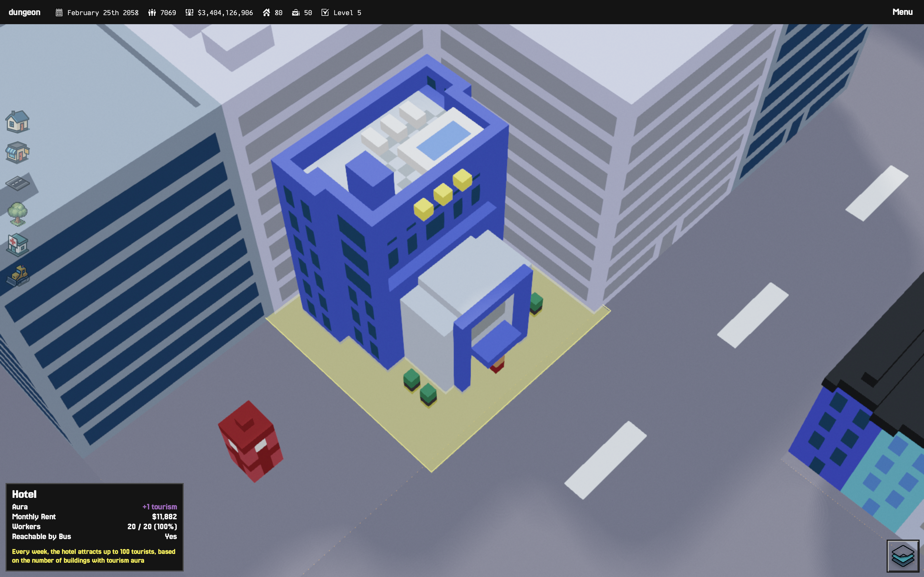Open the Level 5 checklist indicator
924x577 pixels.
tap(347, 13)
